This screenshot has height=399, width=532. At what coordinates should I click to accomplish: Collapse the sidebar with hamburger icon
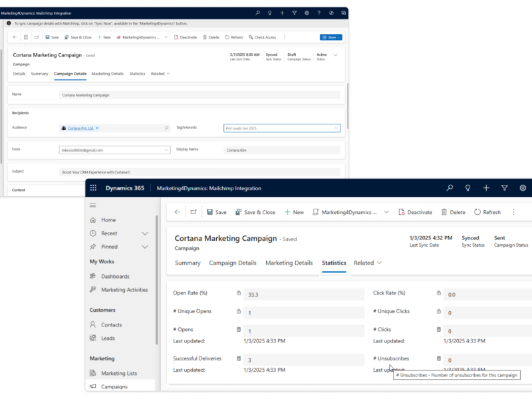[92, 205]
